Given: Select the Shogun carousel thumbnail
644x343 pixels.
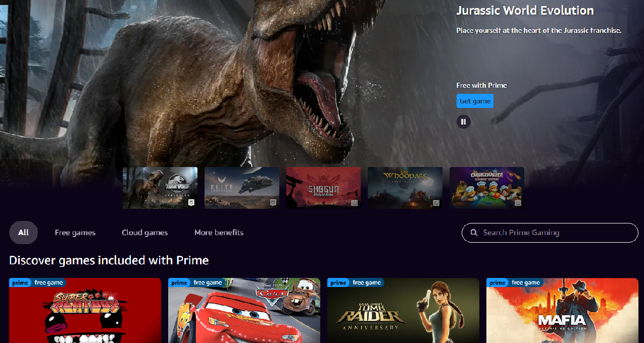Looking at the screenshot, I should click(324, 188).
